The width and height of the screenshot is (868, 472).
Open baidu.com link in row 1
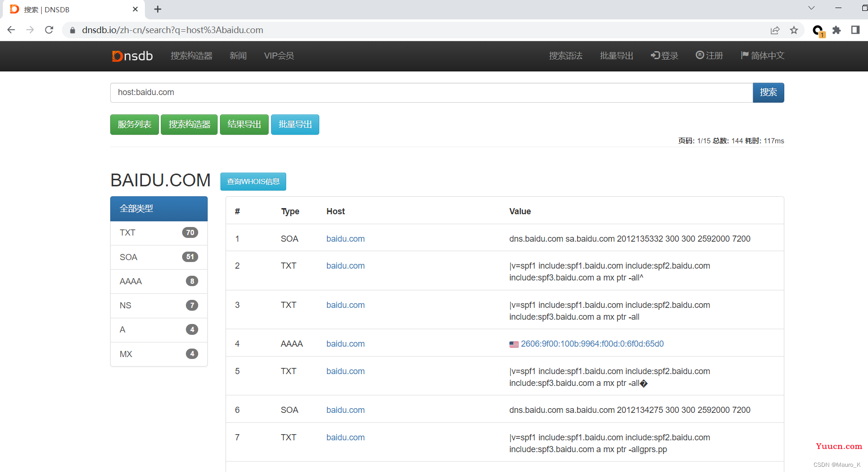(x=345, y=239)
